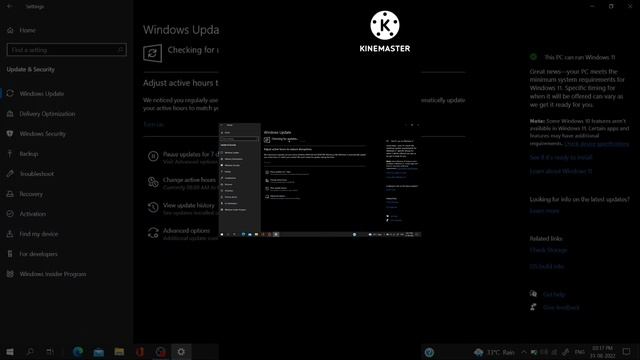Click the View update history icon
Viewport: 640px width, 360px height.
pyautogui.click(x=153, y=207)
